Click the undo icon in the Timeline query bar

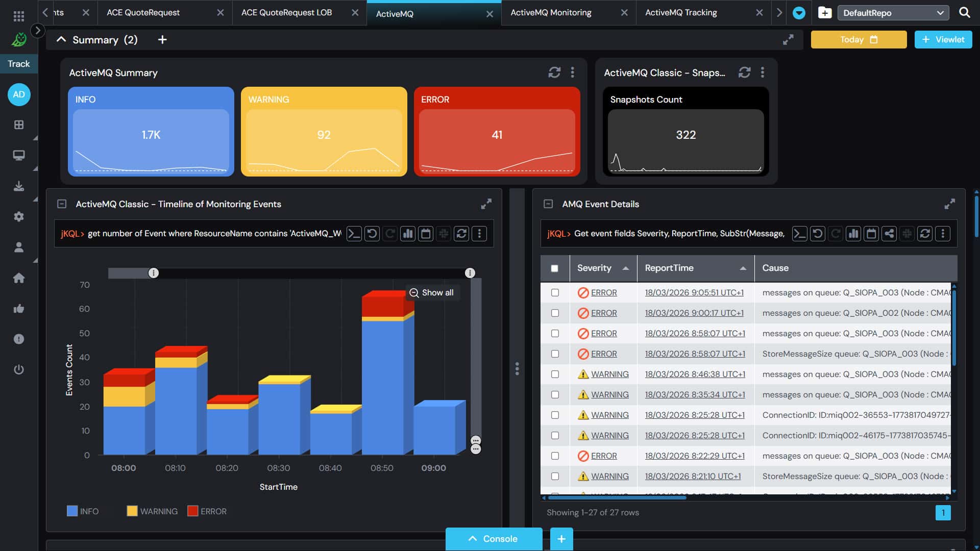coord(372,233)
